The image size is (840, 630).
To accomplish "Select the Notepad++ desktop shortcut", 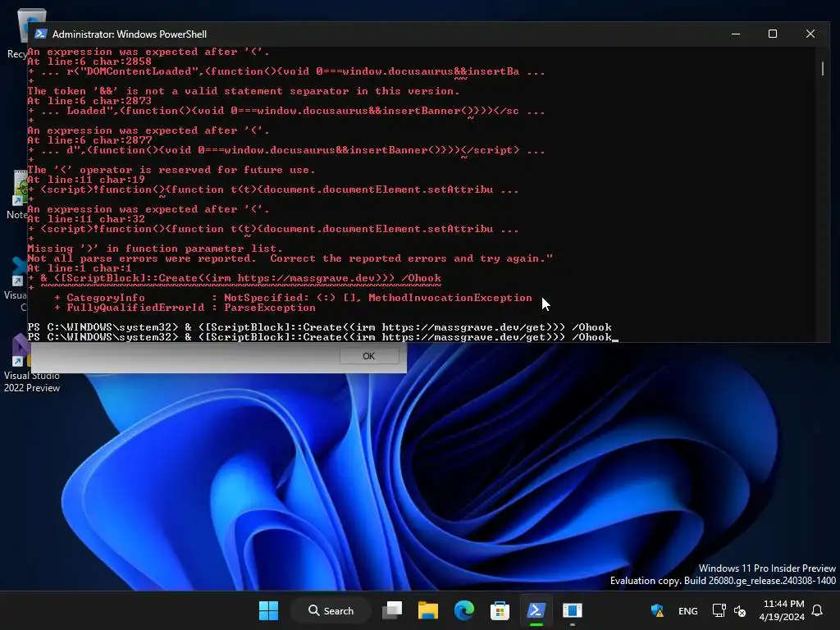I will [x=17, y=195].
